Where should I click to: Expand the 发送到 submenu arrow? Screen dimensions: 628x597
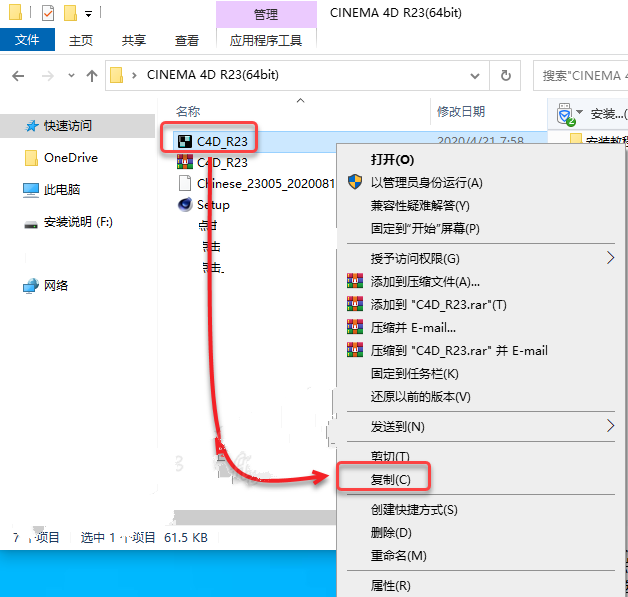[610, 426]
